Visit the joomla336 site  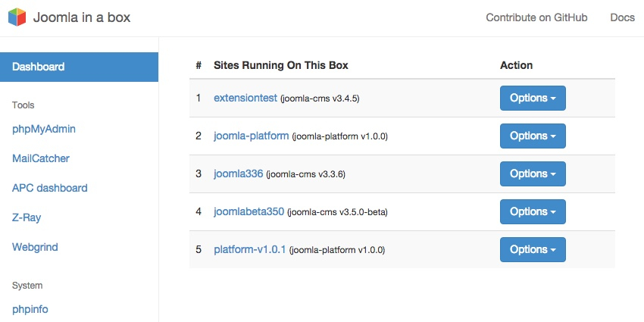(x=238, y=174)
